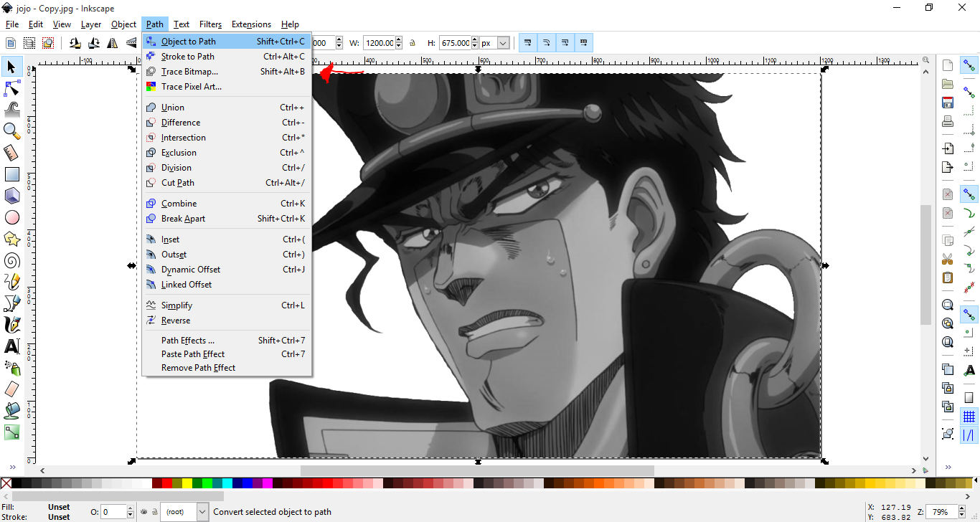Toggle snap to grids button
Image resolution: width=980 pixels, height=522 pixels.
(969, 417)
